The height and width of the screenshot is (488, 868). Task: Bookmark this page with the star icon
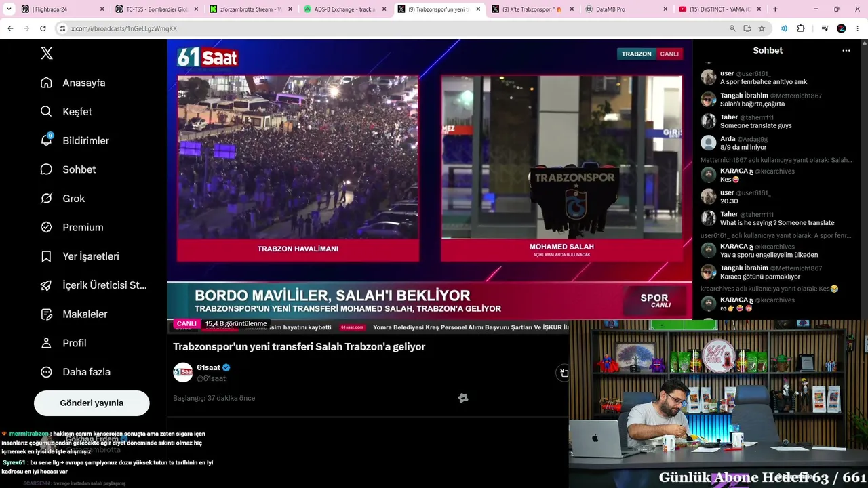(x=762, y=28)
